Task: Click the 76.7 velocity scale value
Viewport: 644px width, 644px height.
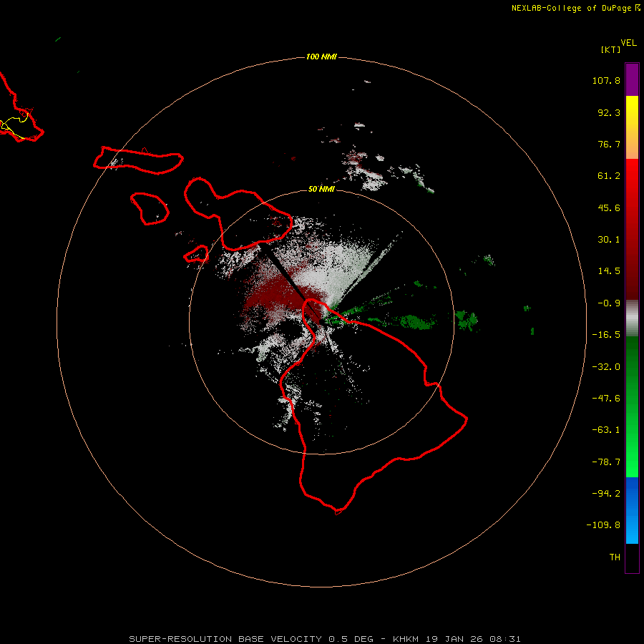Action: click(609, 144)
